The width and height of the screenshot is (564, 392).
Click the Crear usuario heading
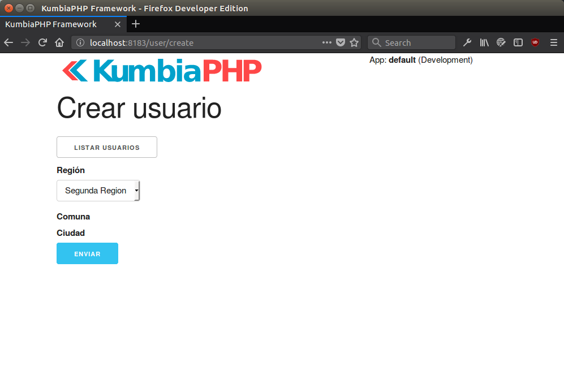tap(139, 108)
